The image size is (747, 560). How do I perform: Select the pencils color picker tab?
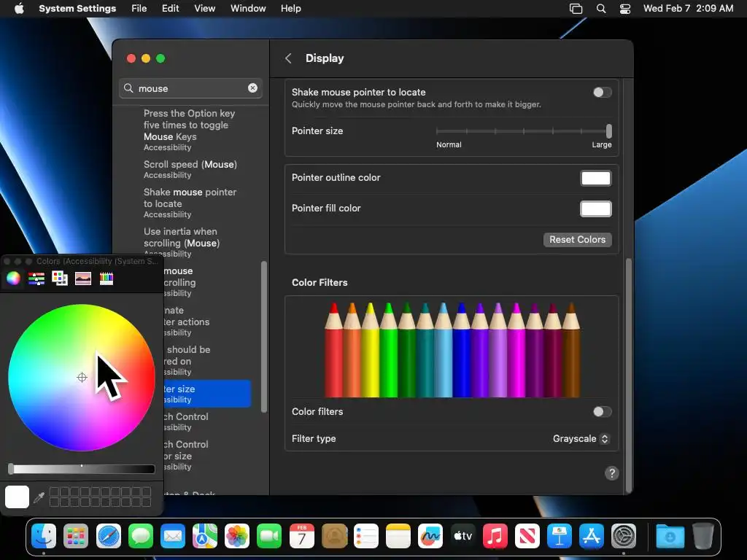107,278
